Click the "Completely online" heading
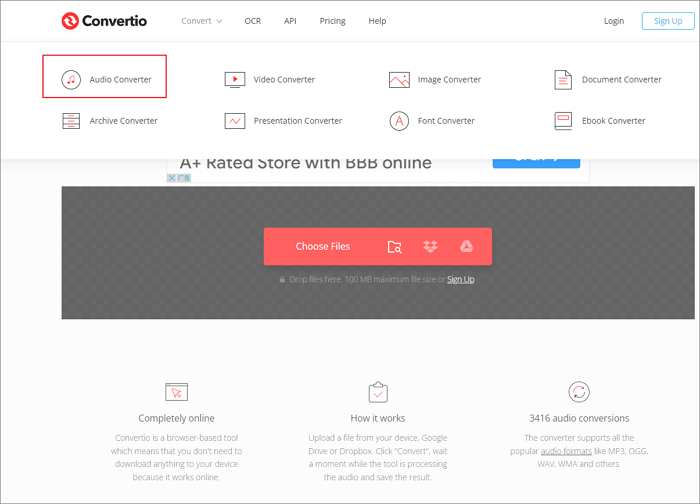 tap(176, 418)
